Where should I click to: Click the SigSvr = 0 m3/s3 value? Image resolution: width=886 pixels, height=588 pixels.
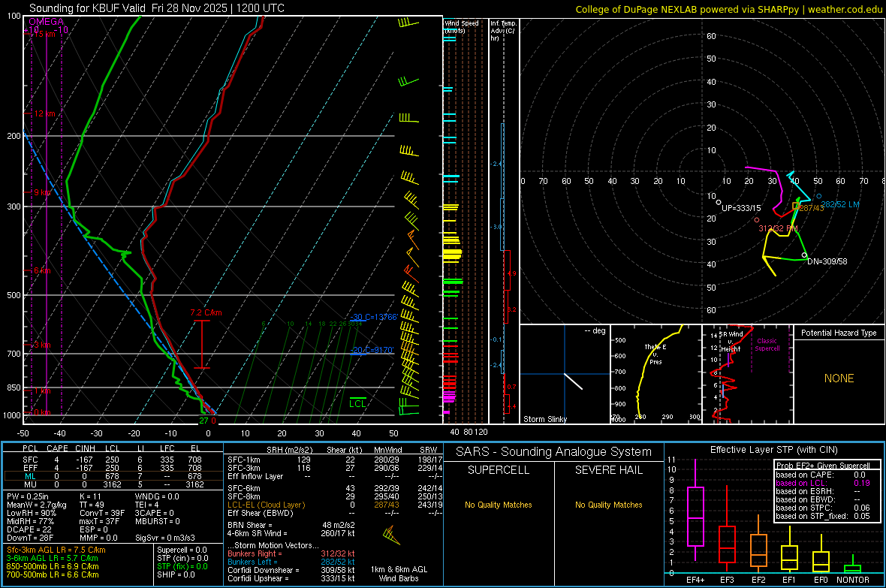(165, 538)
